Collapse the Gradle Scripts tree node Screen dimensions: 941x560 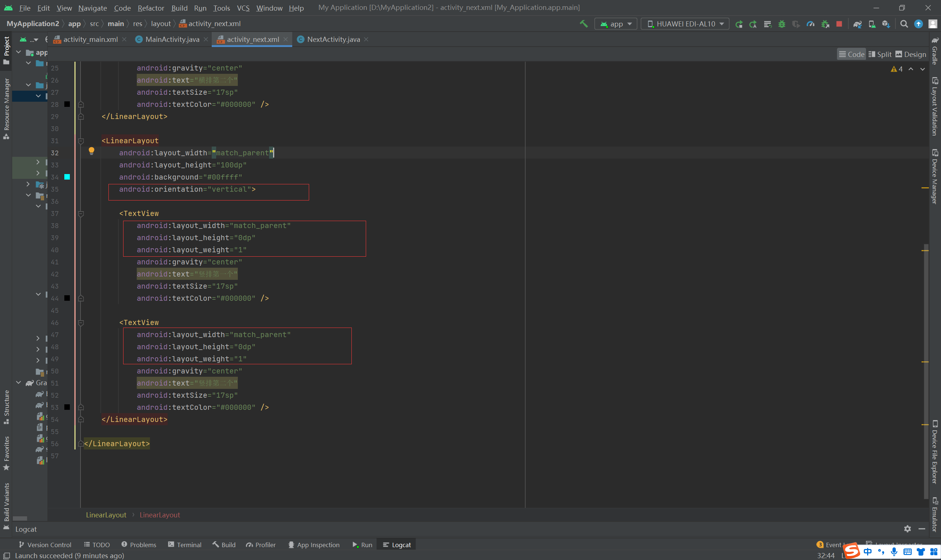[18, 383]
